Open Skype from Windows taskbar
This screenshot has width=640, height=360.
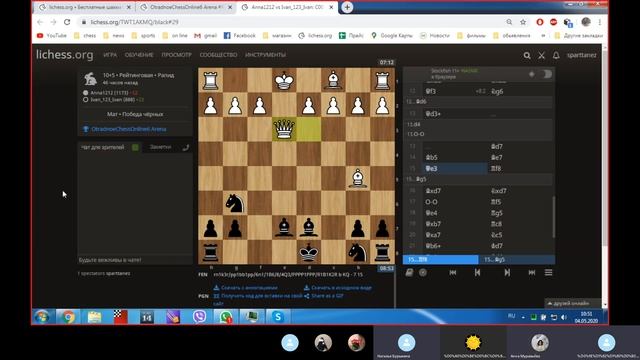click(x=278, y=317)
